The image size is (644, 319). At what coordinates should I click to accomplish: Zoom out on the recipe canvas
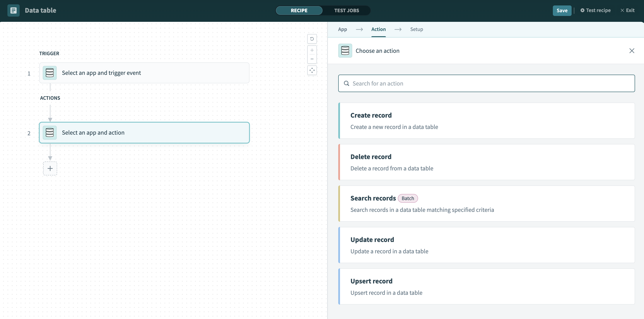(312, 59)
